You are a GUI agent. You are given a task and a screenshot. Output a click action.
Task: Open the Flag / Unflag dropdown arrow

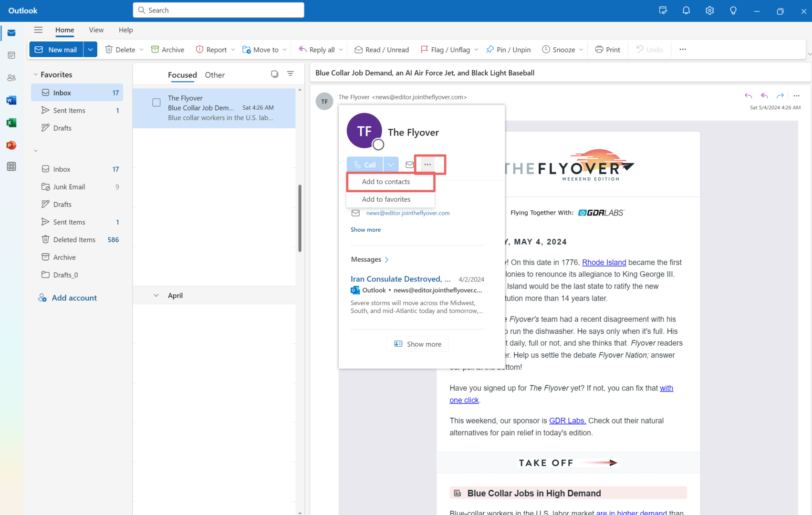[476, 50]
